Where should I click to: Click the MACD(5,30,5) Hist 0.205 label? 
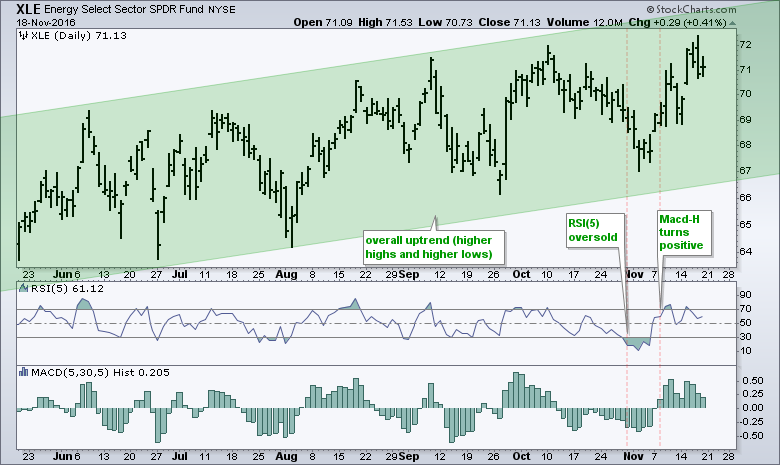point(100,372)
